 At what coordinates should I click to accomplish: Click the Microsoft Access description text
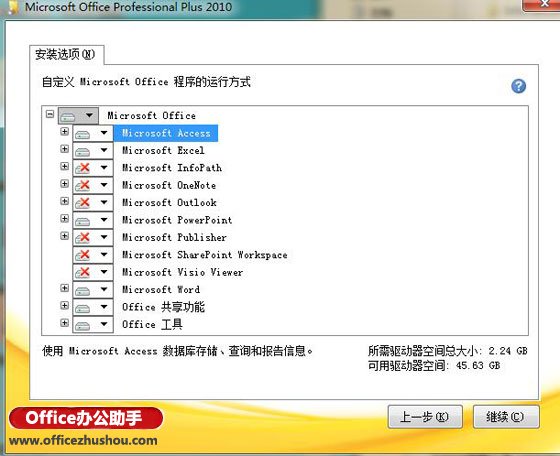[x=178, y=351]
